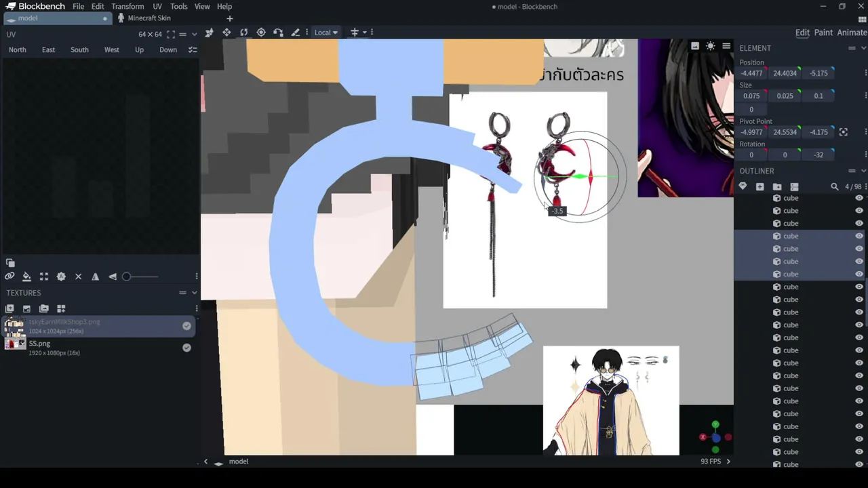868x488 pixels.
Task: Click the Size X field showing 0.075
Action: (x=751, y=96)
